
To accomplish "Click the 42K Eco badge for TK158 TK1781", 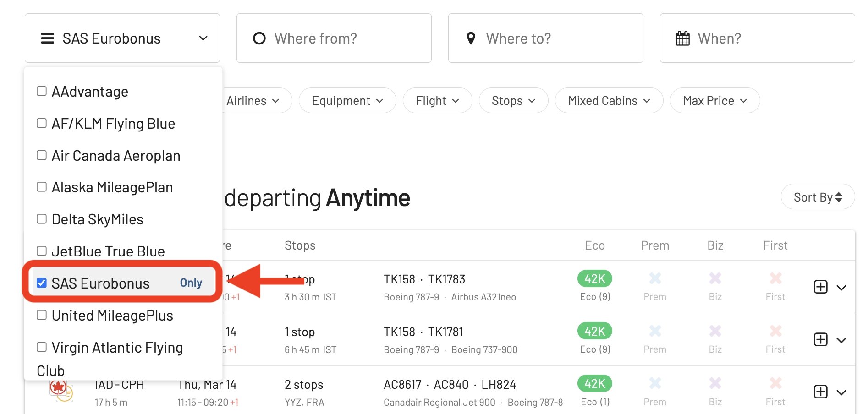I will point(595,331).
